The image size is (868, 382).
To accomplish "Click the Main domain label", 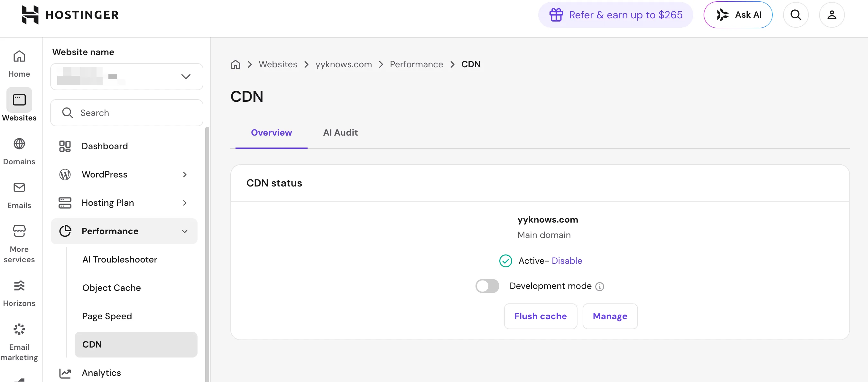I will 544,235.
